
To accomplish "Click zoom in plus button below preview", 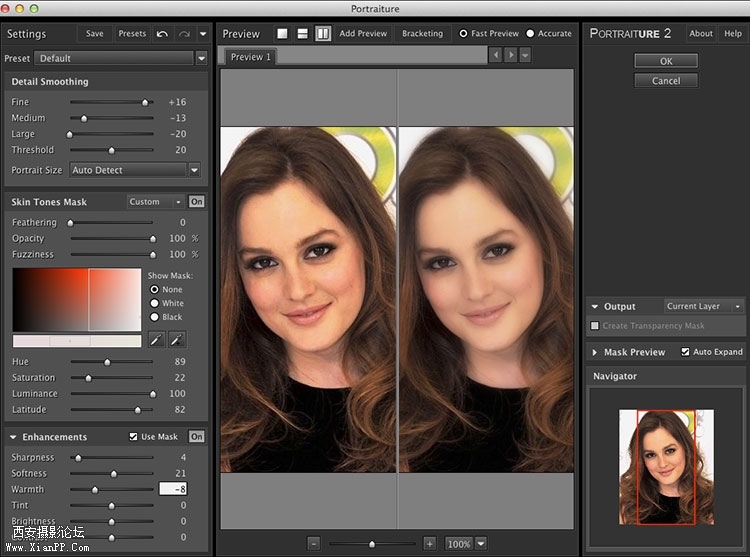I will [x=430, y=543].
